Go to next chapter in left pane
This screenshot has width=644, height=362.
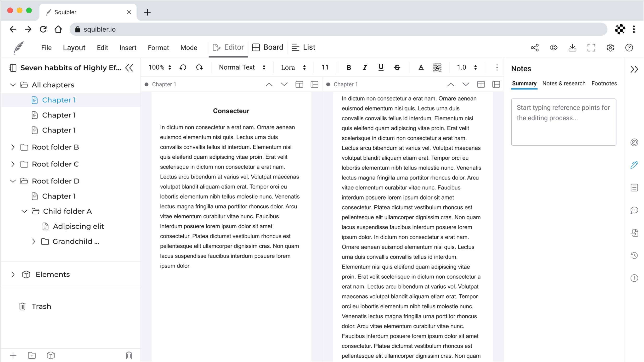tap(284, 84)
